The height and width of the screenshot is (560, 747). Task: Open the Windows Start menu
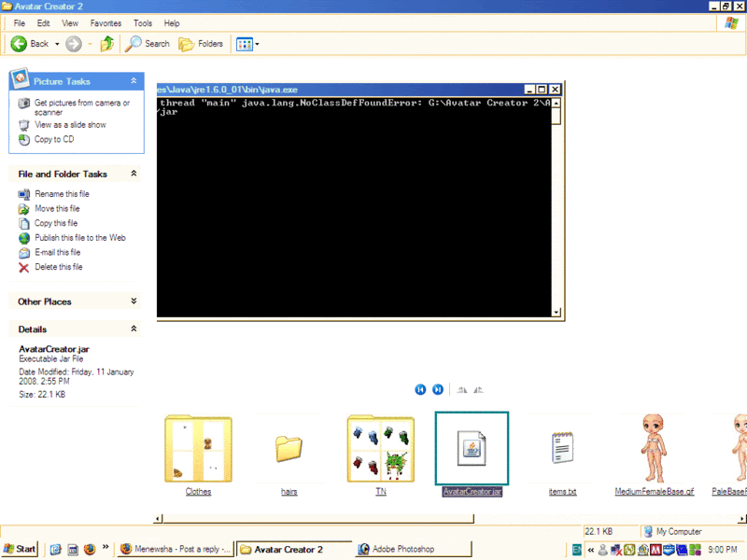point(20,549)
